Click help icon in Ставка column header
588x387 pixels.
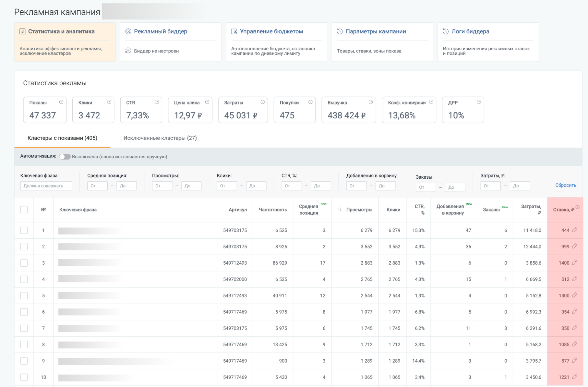[577, 207]
